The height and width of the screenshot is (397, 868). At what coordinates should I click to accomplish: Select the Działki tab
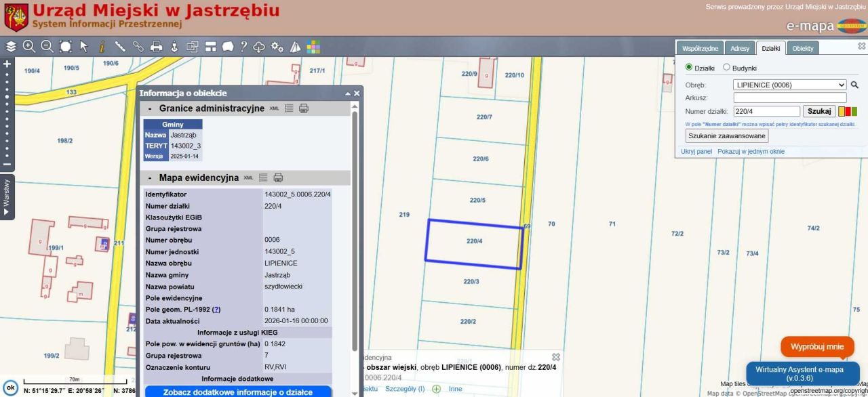pyautogui.click(x=770, y=48)
